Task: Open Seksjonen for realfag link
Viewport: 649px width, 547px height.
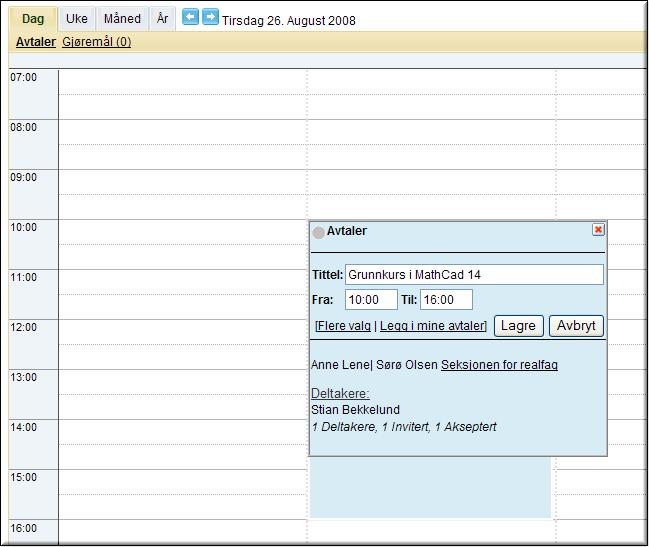Action: pos(499,365)
